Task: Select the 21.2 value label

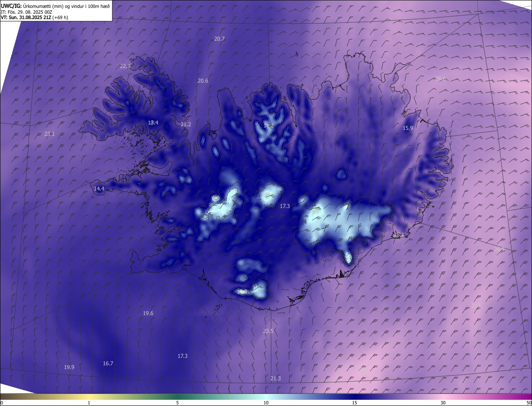Action: [x=186, y=124]
